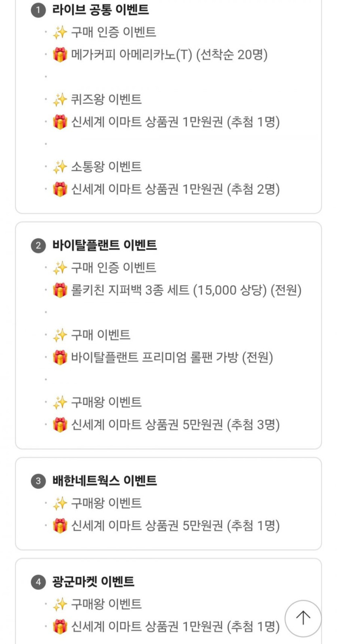Click 신세계 이마트 상품권 1만원권 (추첨 2명) text
The width and height of the screenshot is (337, 644).
click(175, 189)
